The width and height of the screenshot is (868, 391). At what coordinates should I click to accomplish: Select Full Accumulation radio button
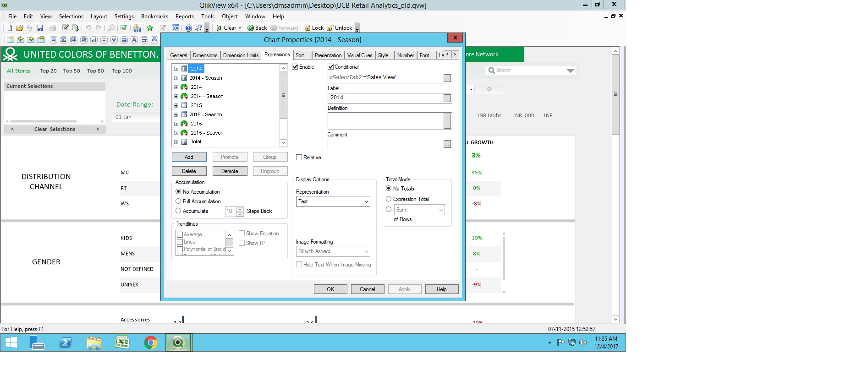(178, 201)
